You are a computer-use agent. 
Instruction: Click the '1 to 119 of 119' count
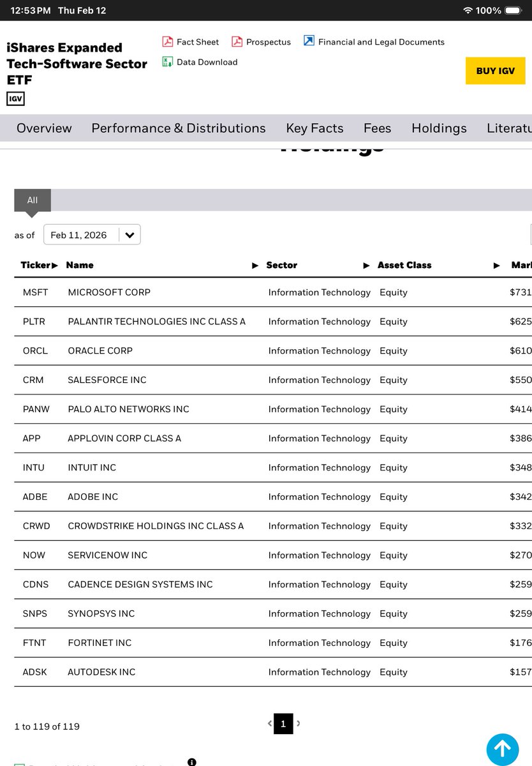(x=47, y=726)
